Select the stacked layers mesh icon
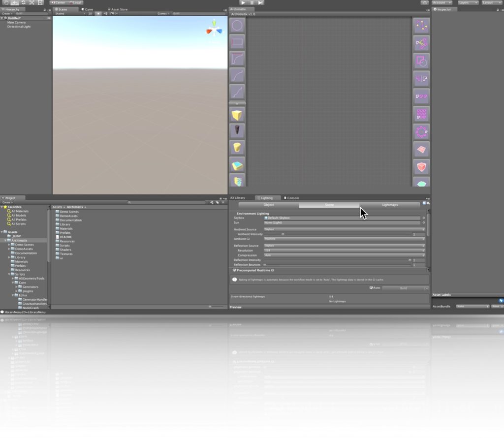This screenshot has width=504, height=438. 237,181
